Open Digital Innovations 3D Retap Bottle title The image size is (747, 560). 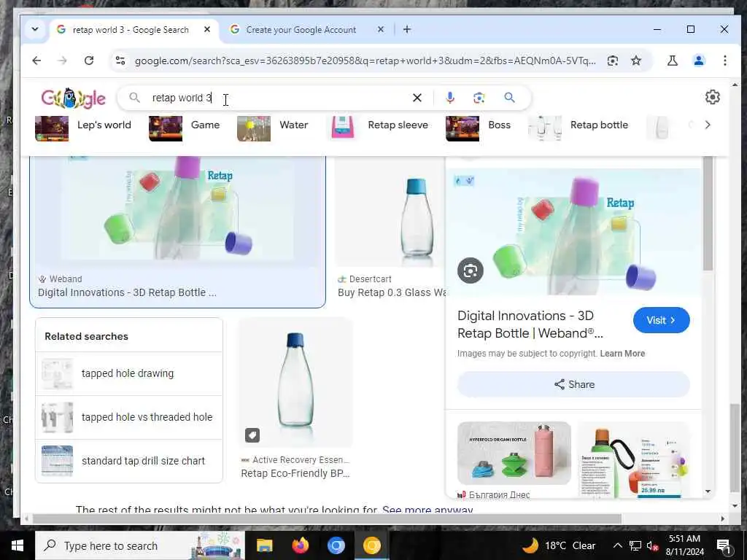pos(530,324)
